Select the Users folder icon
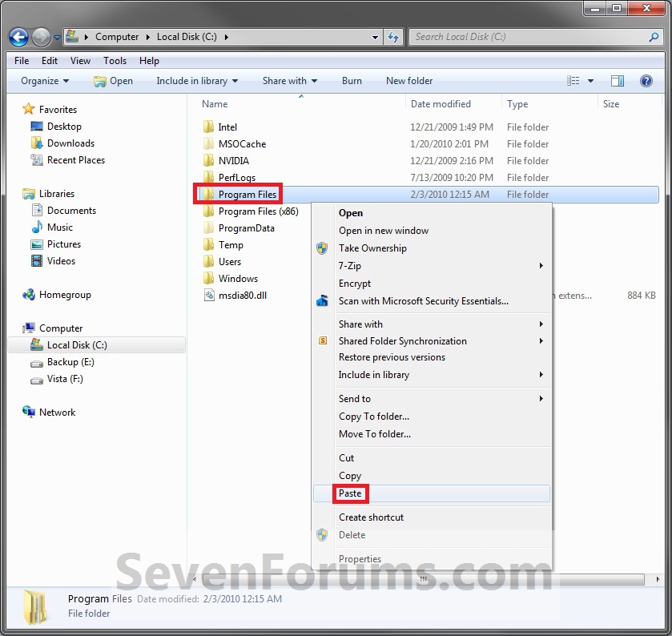Viewport: 672px width, 636px height. pos(209,261)
